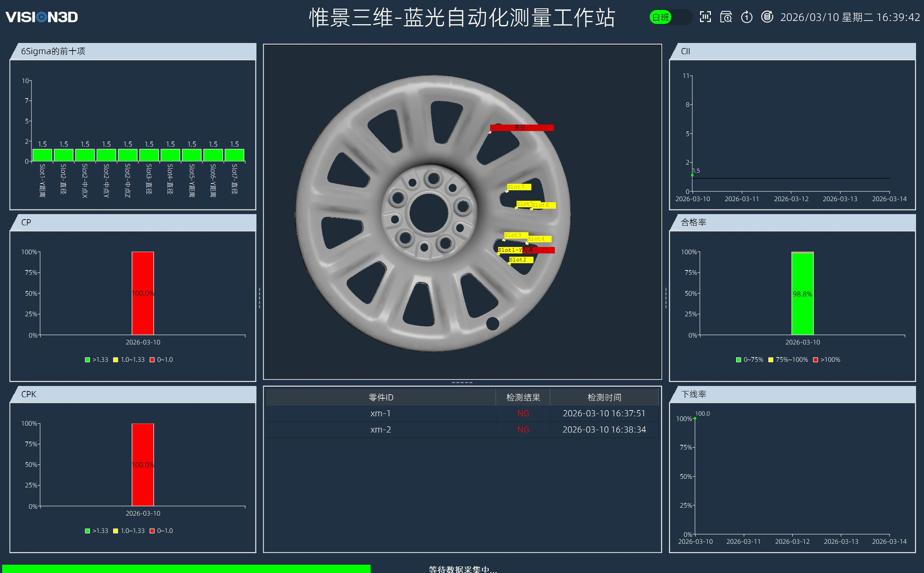The height and width of the screenshot is (573, 924).
Task: Click the red 100.0% bar in CP chart
Action: click(x=143, y=293)
